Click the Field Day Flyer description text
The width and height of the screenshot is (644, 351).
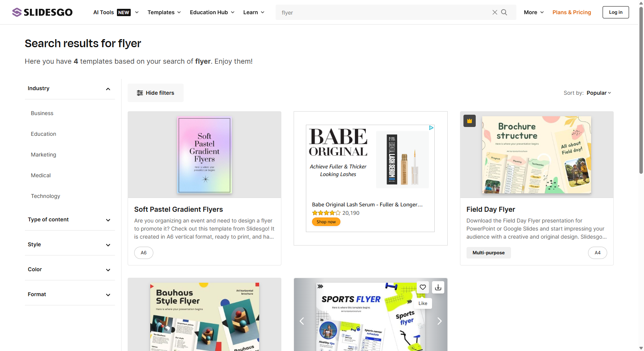(537, 229)
